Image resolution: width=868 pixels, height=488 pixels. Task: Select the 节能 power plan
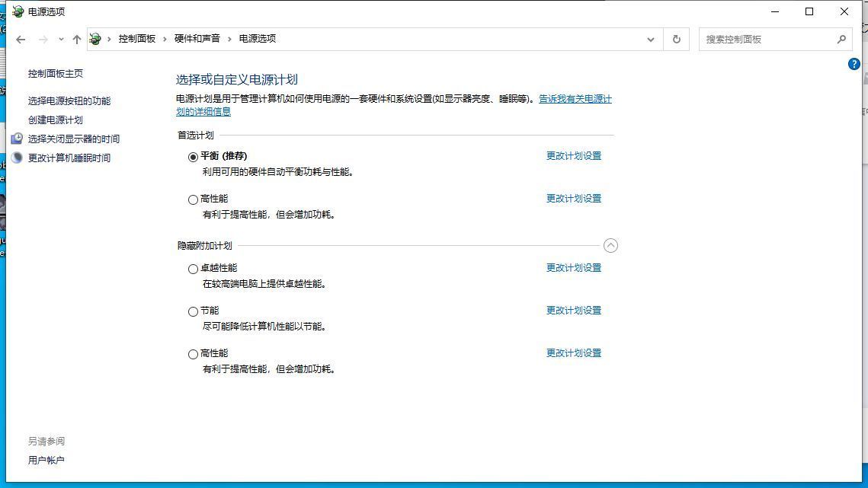(x=194, y=311)
